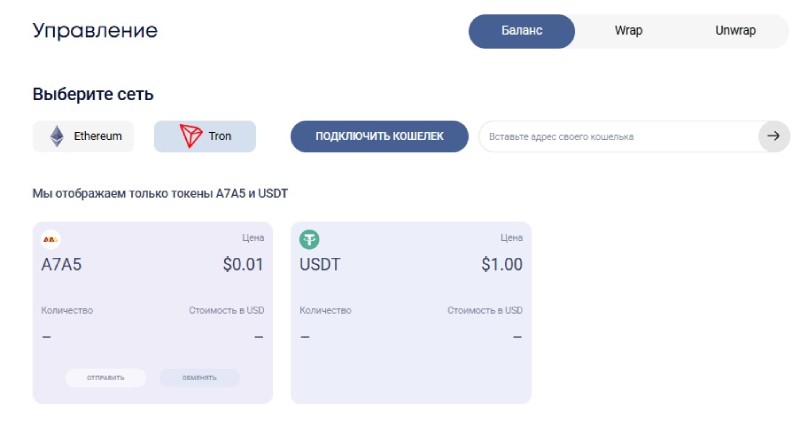The height and width of the screenshot is (428, 800).
Task: Click the USDT price $1.00
Action: point(501,265)
